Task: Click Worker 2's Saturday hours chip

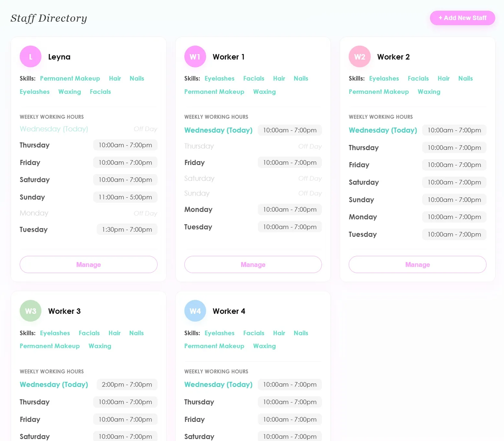Action: coord(454,182)
